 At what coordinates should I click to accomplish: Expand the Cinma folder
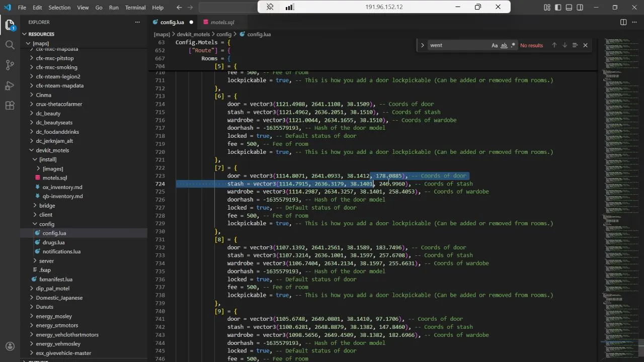point(84,95)
